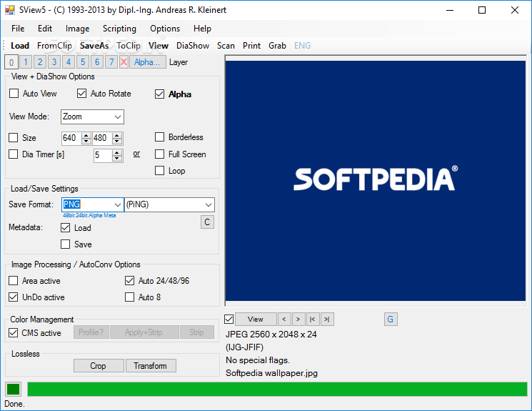This screenshot has width=532, height=411.
Task: Toggle the checkbox left of View button
Action: tap(229, 320)
